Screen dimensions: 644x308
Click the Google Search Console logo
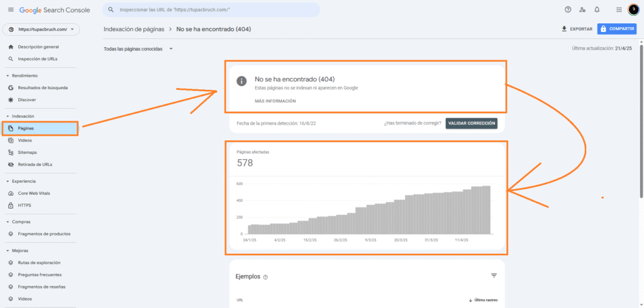(55, 10)
